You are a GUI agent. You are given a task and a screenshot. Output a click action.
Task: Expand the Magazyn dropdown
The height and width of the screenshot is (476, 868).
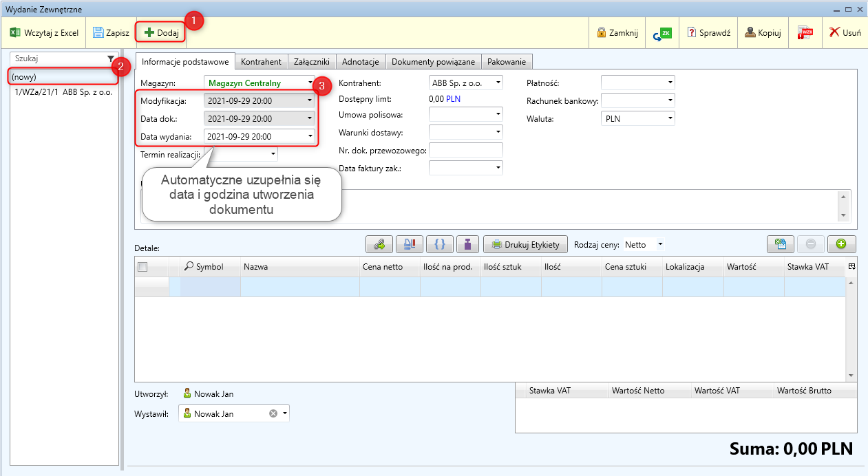(x=310, y=83)
